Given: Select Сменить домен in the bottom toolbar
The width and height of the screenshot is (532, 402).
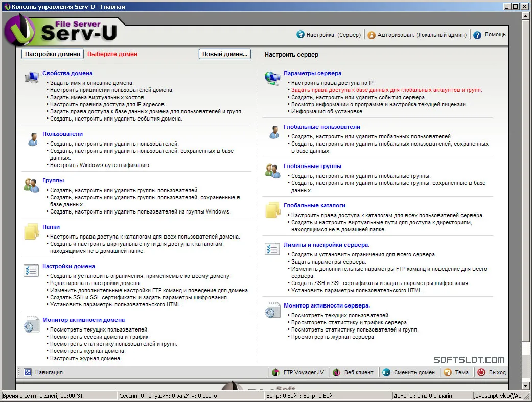Looking at the screenshot, I should click(408, 372).
